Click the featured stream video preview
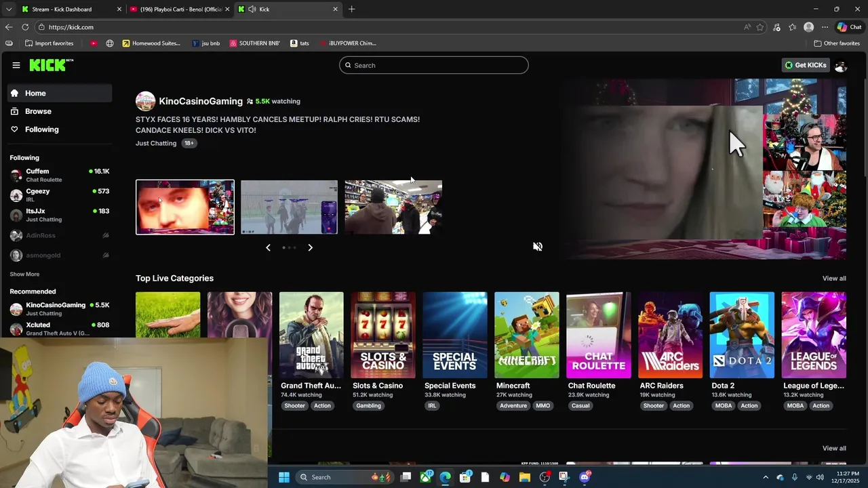The height and width of the screenshot is (488, 868). [x=705, y=169]
